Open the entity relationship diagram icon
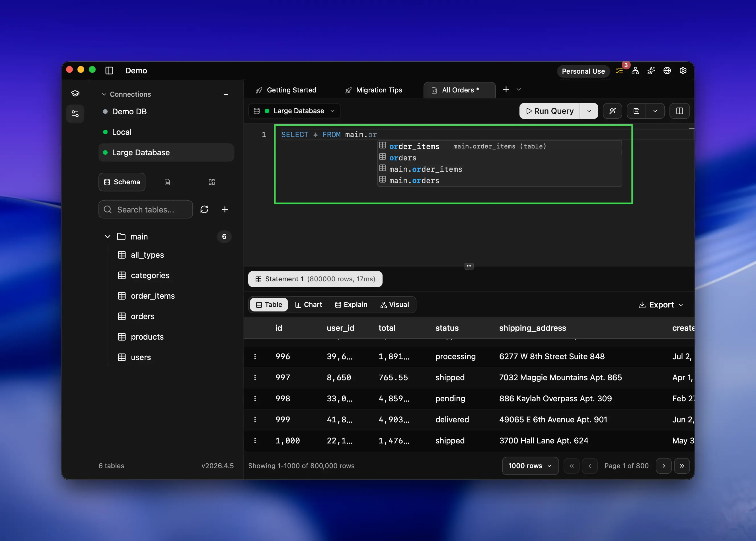Screen dimensions: 756x541 point(635,71)
